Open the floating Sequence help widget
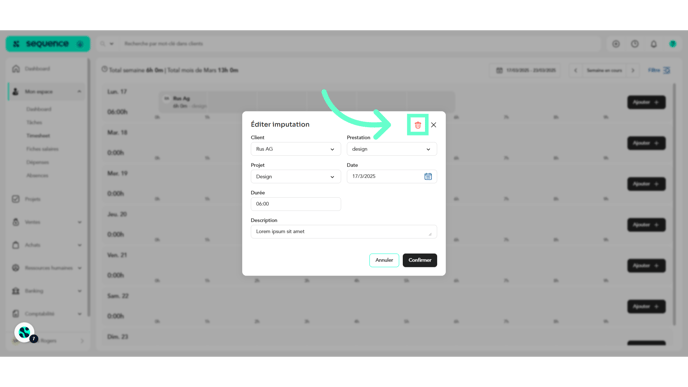The width and height of the screenshot is (688, 387). pos(25,333)
